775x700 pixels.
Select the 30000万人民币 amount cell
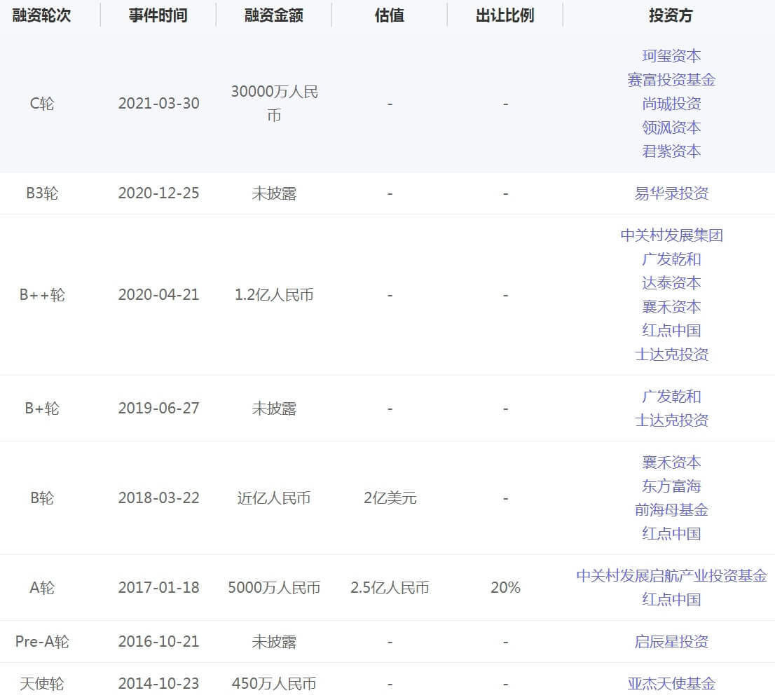274,104
